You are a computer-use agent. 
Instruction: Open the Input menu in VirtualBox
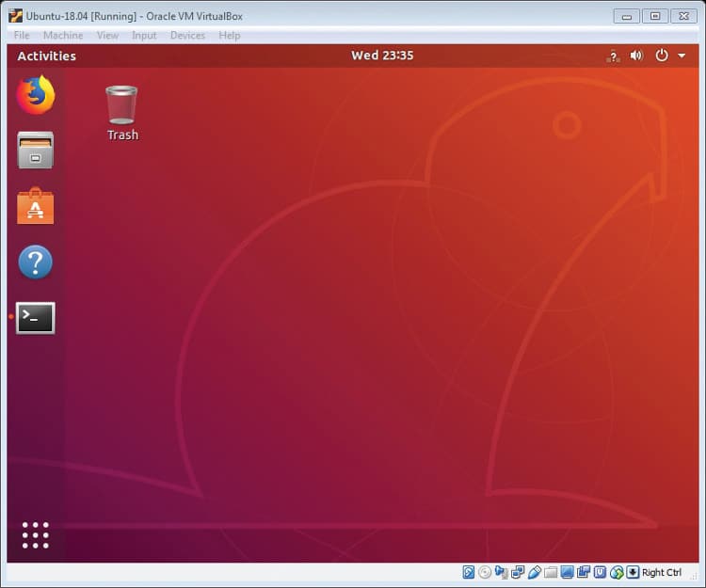click(x=144, y=36)
